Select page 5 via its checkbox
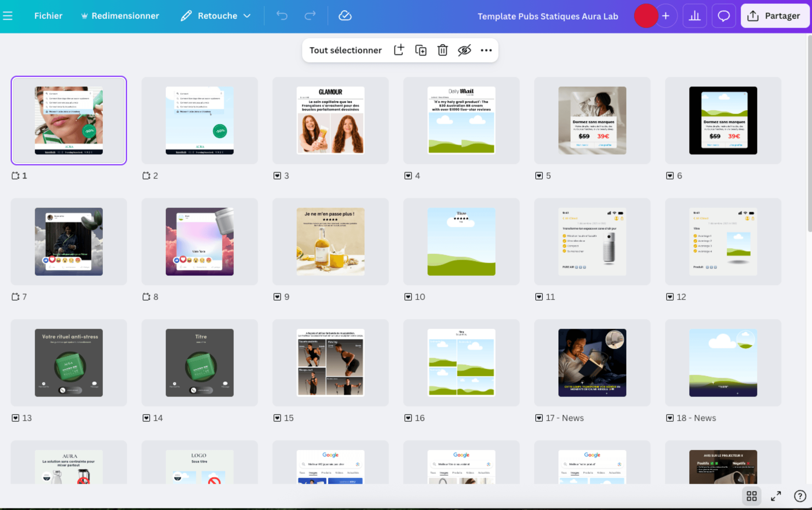This screenshot has width=812, height=510. coord(539,175)
